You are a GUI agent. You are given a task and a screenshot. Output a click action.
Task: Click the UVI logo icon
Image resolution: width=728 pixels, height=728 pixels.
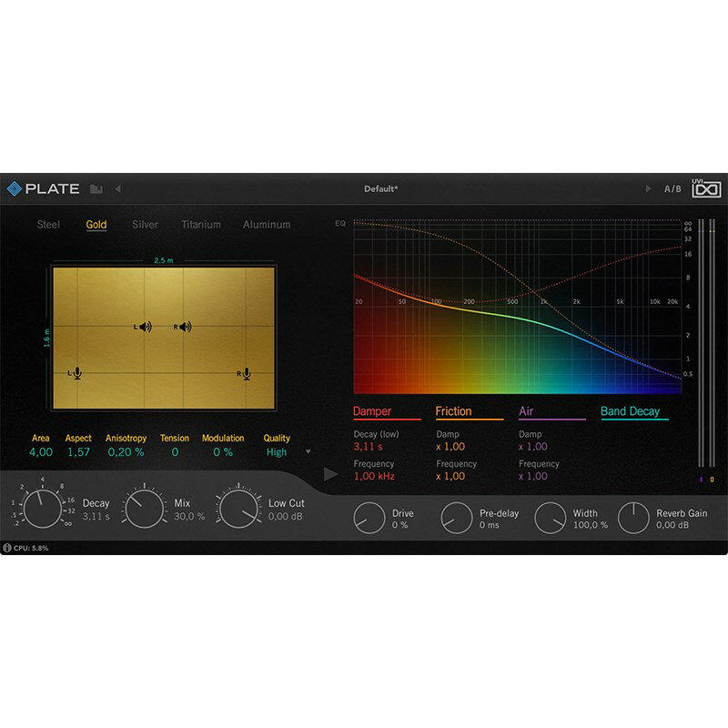click(x=706, y=188)
